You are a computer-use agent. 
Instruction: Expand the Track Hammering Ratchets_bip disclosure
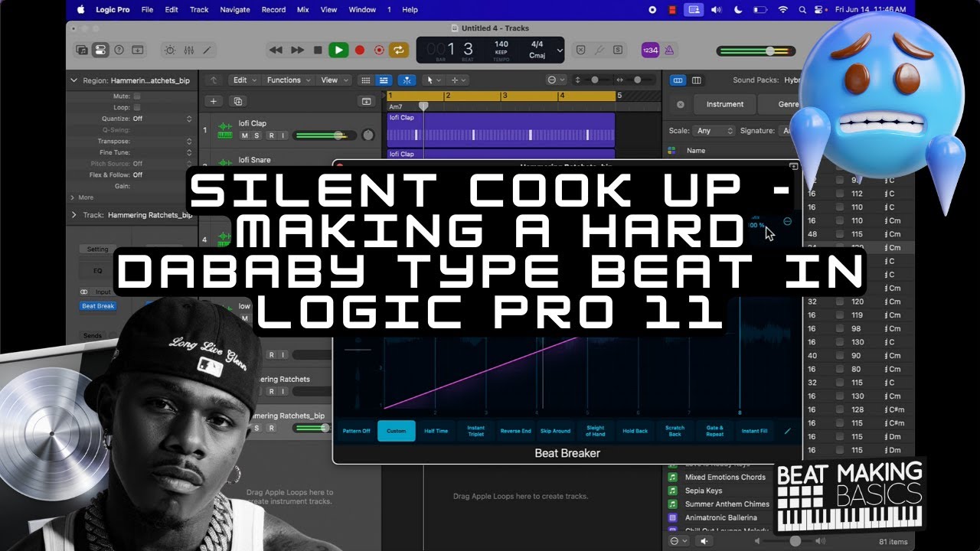coord(74,215)
